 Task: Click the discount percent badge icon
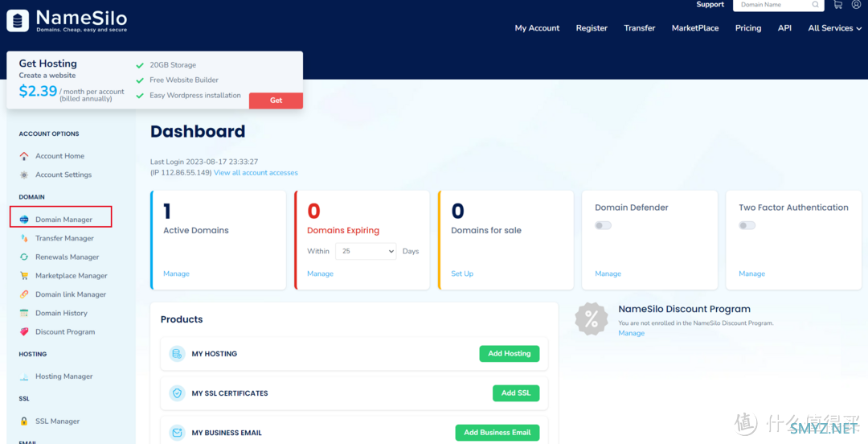coord(592,319)
